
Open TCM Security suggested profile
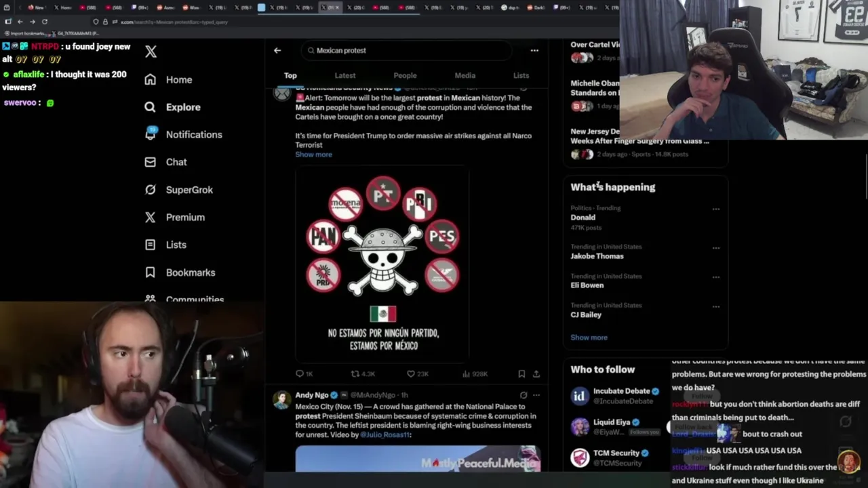pos(616,453)
